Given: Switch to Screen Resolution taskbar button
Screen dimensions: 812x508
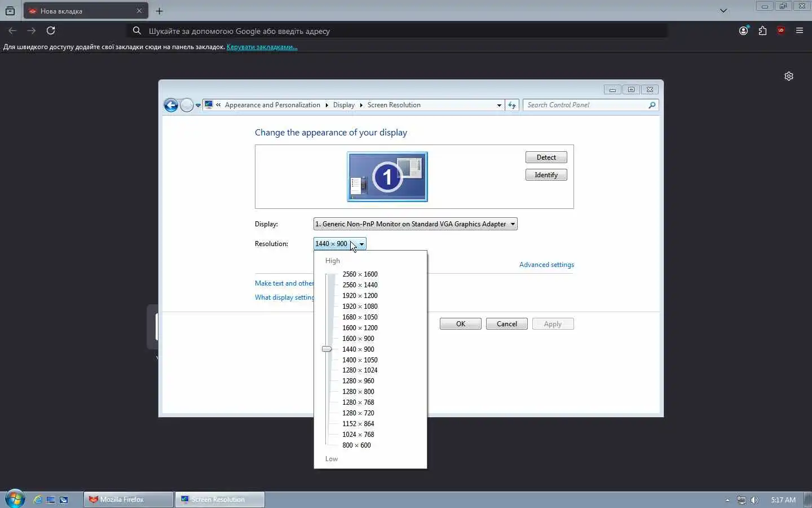Looking at the screenshot, I should 220,500.
